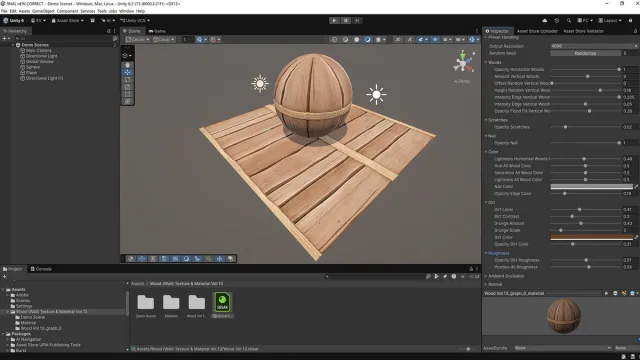Open the GameObject menu
Screen dimensions: 640x360
click(x=43, y=11)
